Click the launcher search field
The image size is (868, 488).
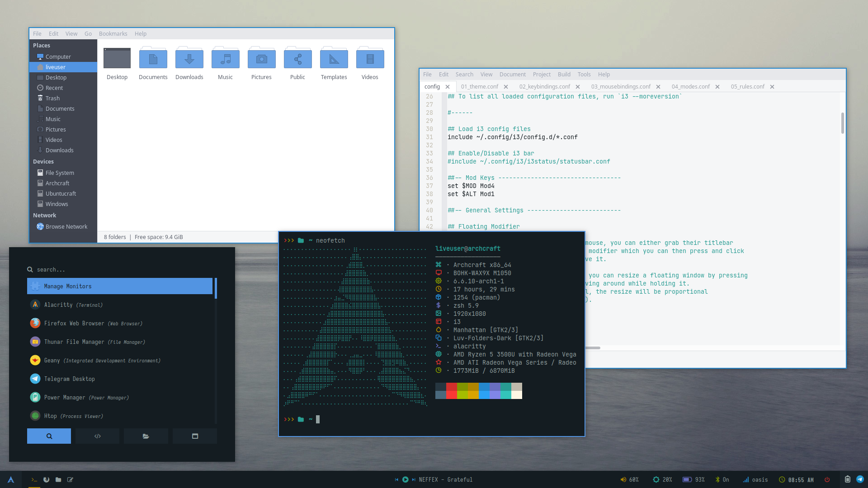point(122,270)
